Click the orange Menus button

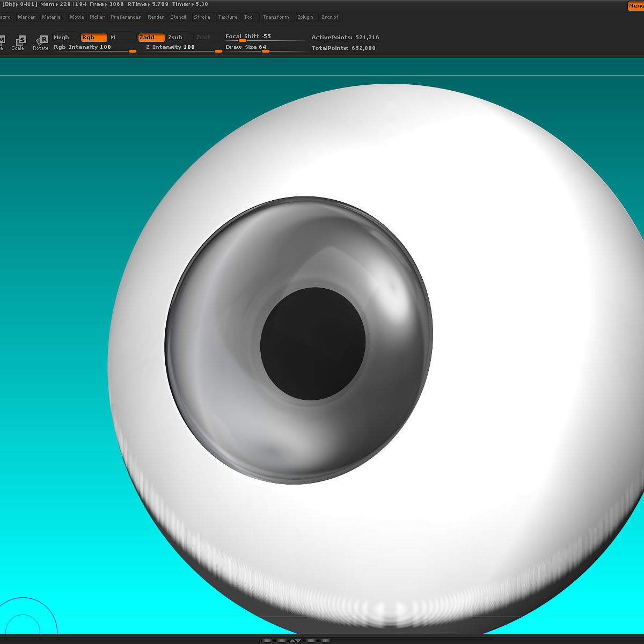[635, 6]
